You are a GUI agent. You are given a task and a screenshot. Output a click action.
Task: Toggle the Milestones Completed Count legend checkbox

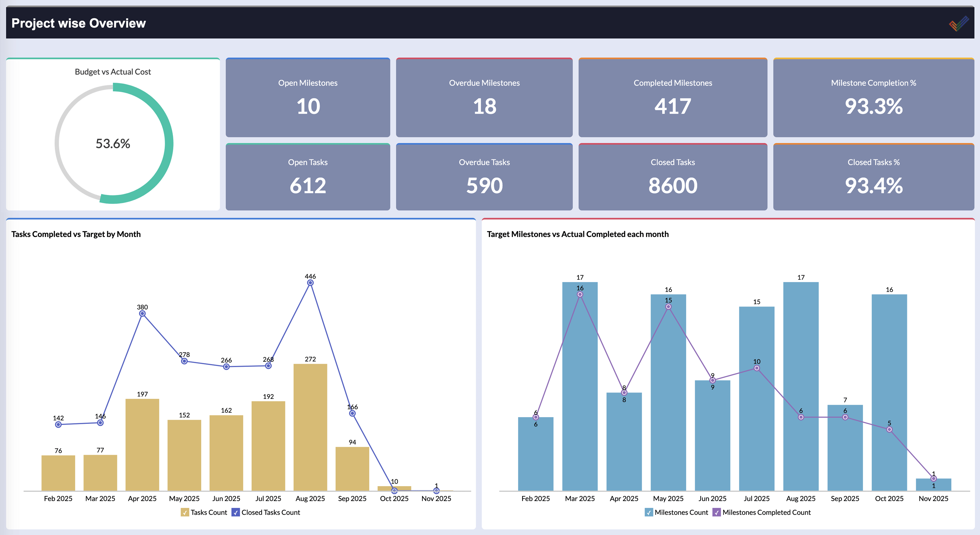(x=717, y=512)
